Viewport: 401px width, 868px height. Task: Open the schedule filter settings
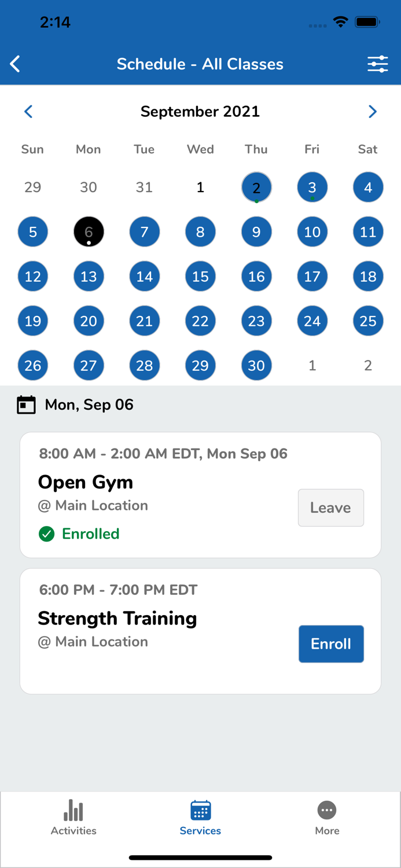pos(378,64)
